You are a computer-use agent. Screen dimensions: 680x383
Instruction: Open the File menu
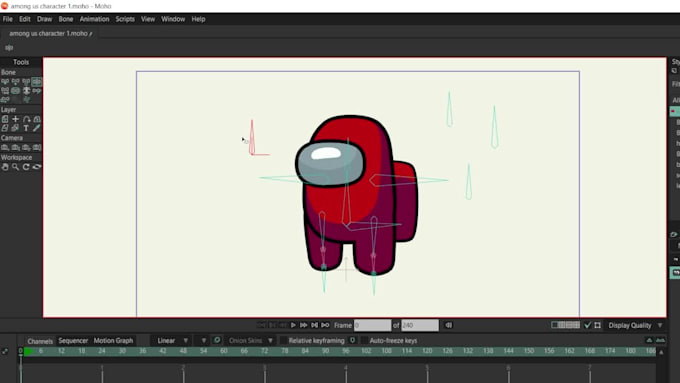[x=8, y=19]
